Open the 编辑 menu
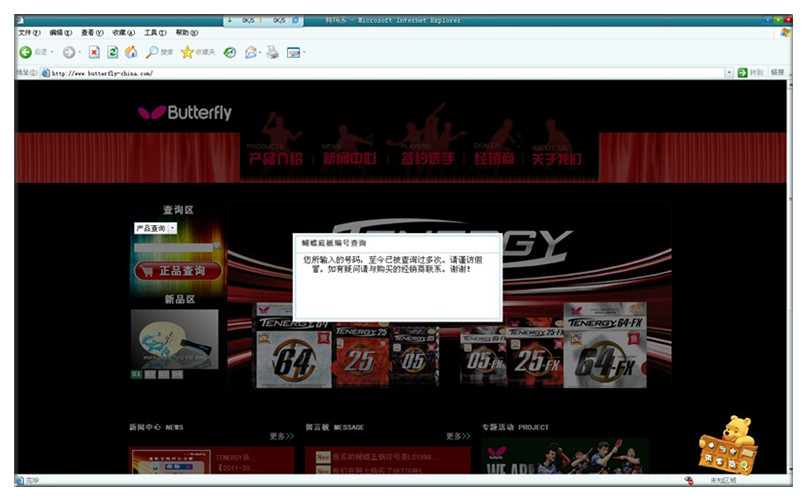The width and height of the screenshot is (807, 501). (60, 32)
